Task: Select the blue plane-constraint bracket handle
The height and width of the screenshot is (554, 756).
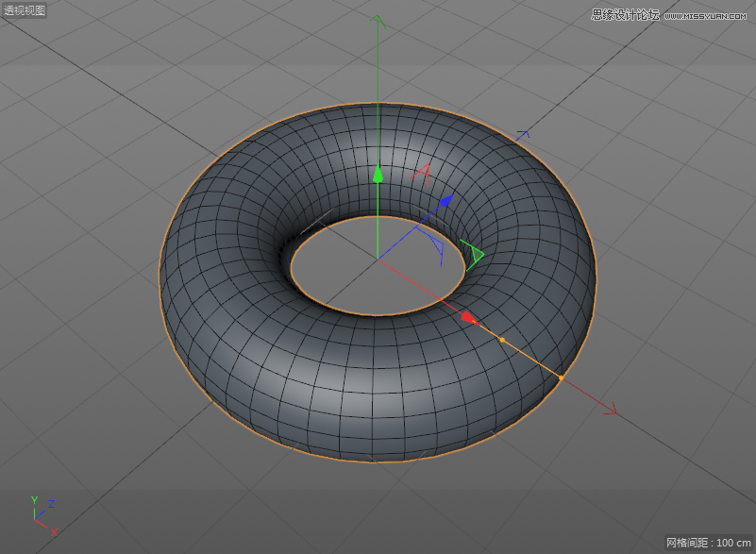Action: tap(436, 249)
